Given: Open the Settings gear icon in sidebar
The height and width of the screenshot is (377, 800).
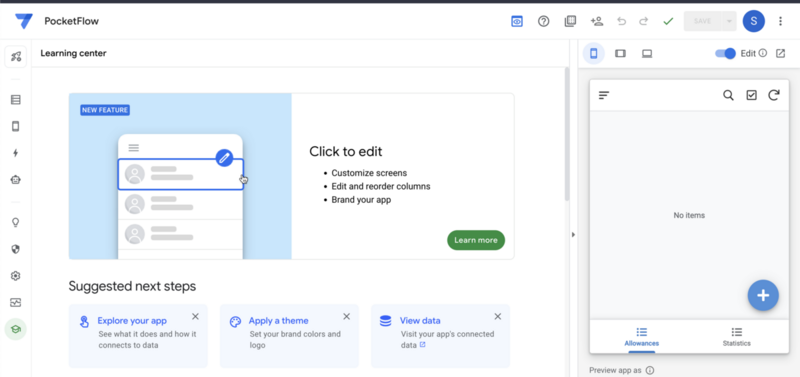Looking at the screenshot, I should (16, 276).
